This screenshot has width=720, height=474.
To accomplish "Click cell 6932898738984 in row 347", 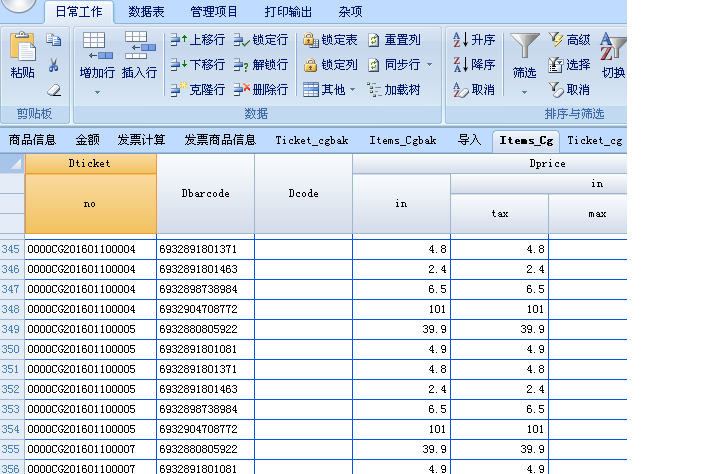I will pyautogui.click(x=205, y=289).
